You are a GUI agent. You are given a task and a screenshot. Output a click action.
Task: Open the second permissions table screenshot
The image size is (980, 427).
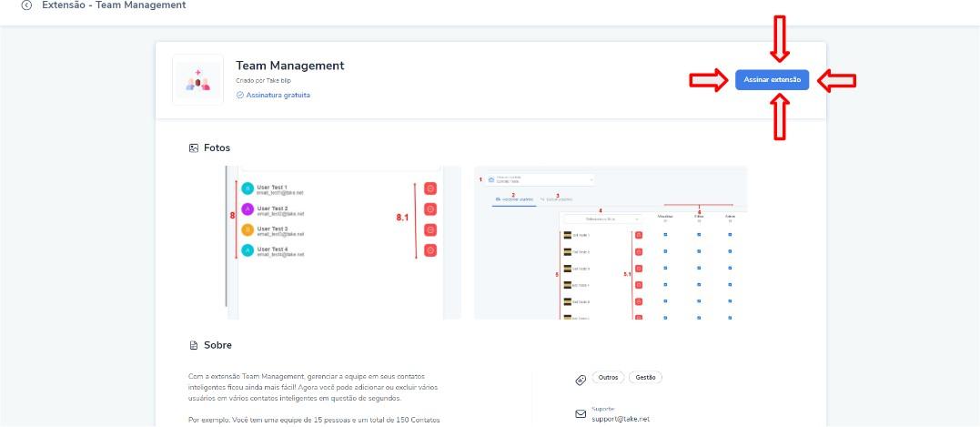[611, 242]
